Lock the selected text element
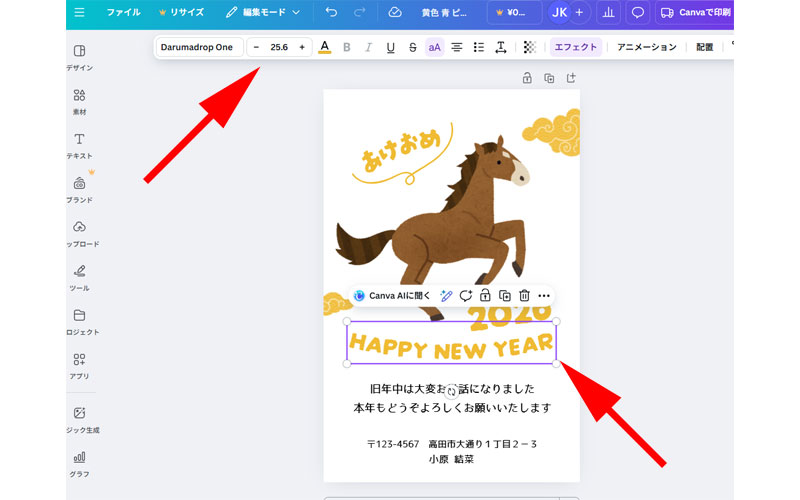Image resolution: width=800 pixels, height=500 pixels. click(485, 296)
